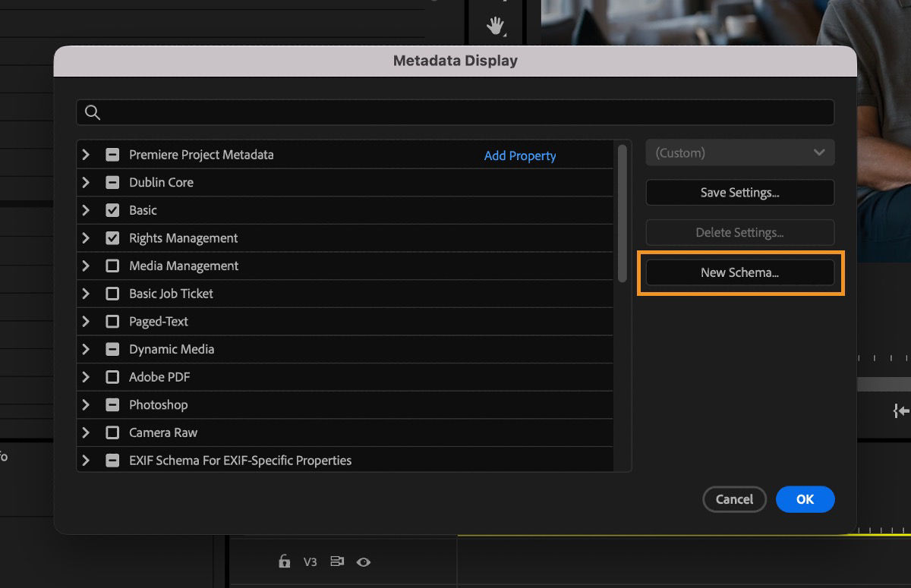Click the New Schema button
The image size is (911, 588).
coord(739,272)
